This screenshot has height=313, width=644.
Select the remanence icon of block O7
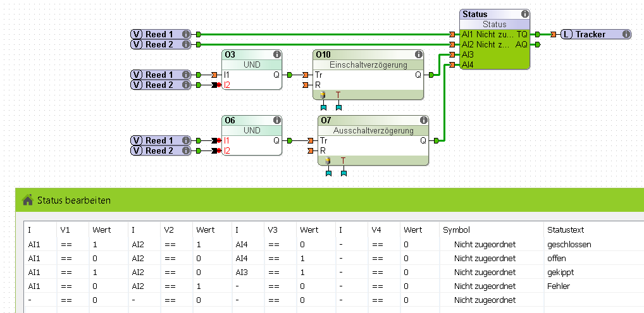pyautogui.click(x=328, y=161)
